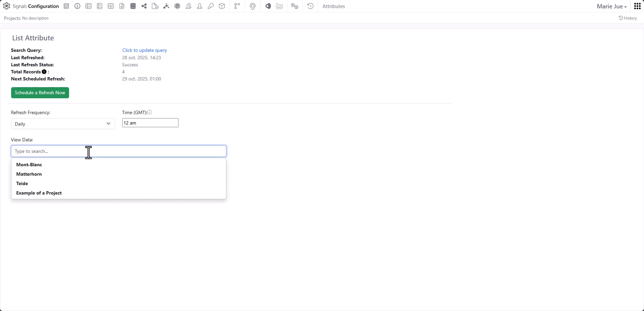
Task: Switch to the Attributes tab
Action: (x=333, y=6)
